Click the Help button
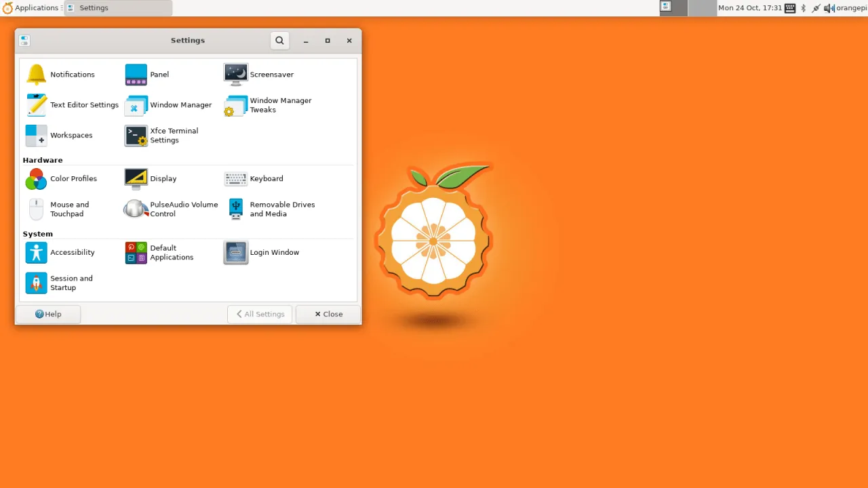Screen dimensions: 868x488 pos(47,314)
